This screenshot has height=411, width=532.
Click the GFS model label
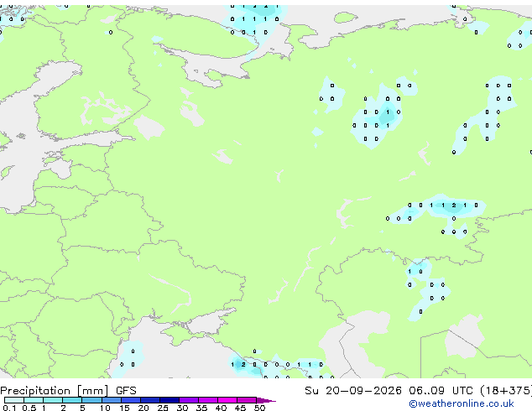[126, 391]
